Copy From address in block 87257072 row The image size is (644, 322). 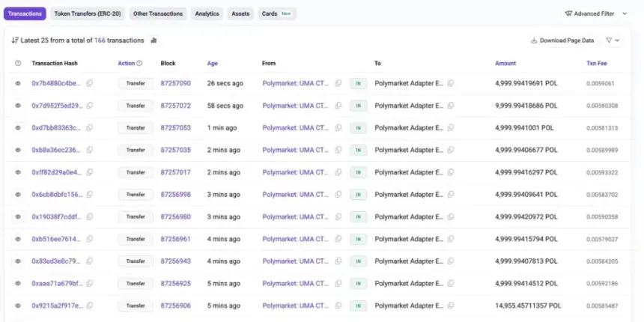338,106
